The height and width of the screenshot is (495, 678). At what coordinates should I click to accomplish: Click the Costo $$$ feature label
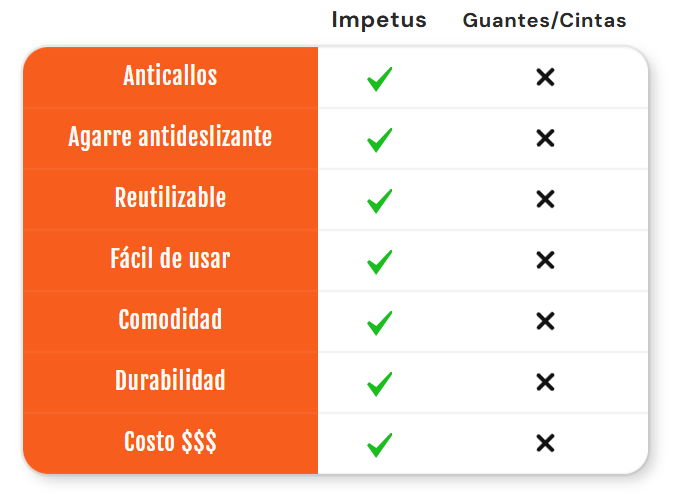(170, 442)
